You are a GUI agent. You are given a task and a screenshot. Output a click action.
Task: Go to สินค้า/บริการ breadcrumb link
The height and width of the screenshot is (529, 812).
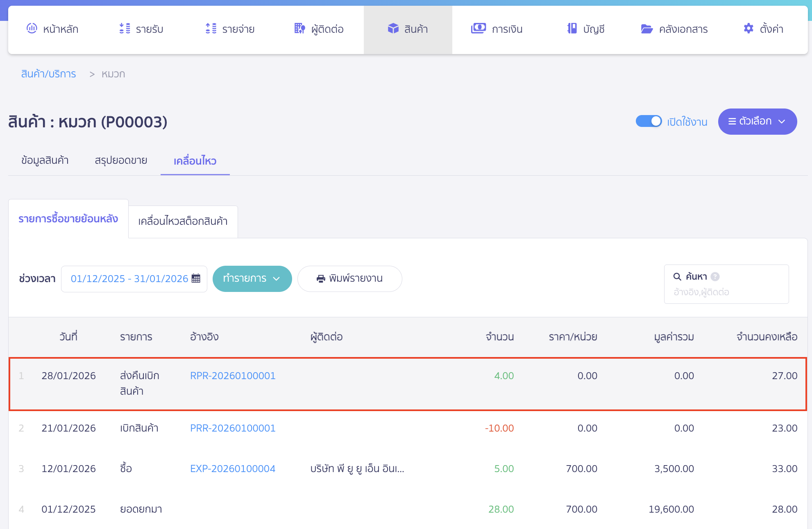tap(48, 74)
